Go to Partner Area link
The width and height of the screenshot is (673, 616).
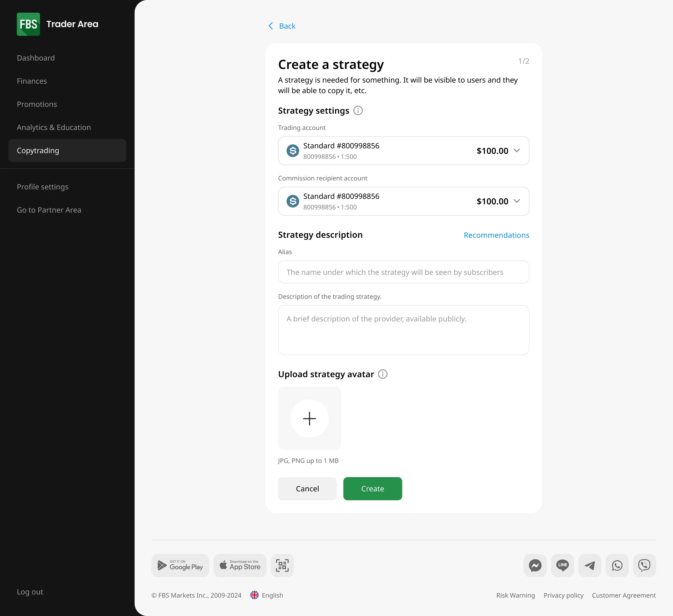(x=49, y=210)
